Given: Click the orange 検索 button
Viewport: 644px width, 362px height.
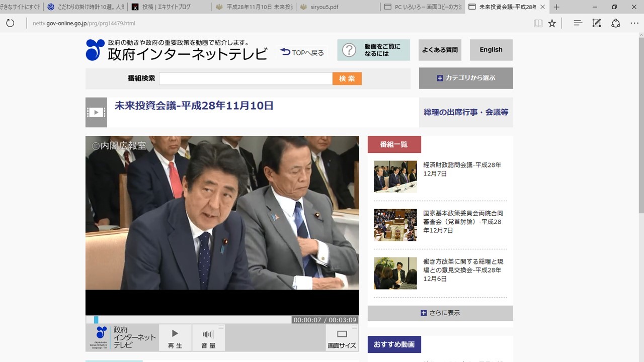Looking at the screenshot, I should pos(347,78).
